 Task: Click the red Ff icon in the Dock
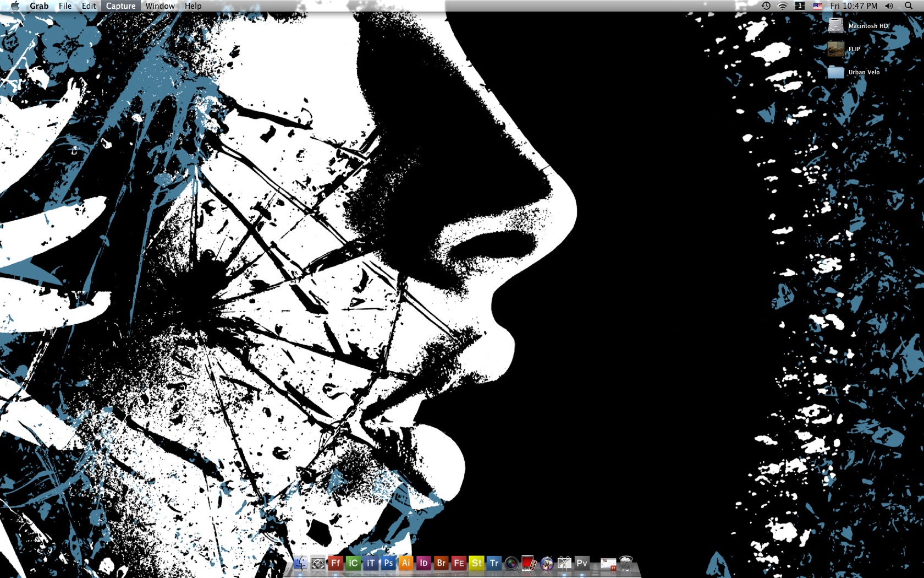[x=335, y=563]
